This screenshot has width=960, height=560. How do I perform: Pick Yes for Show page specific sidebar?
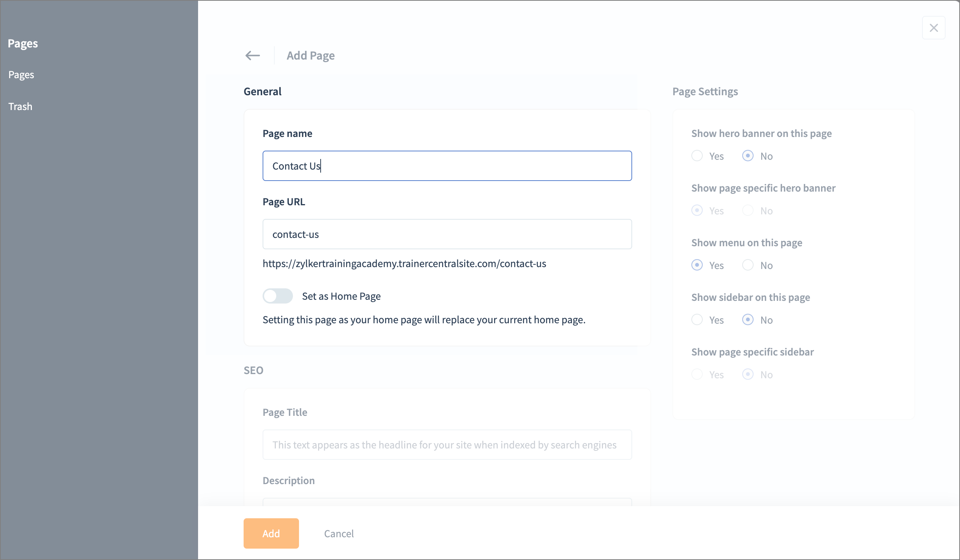[697, 374]
